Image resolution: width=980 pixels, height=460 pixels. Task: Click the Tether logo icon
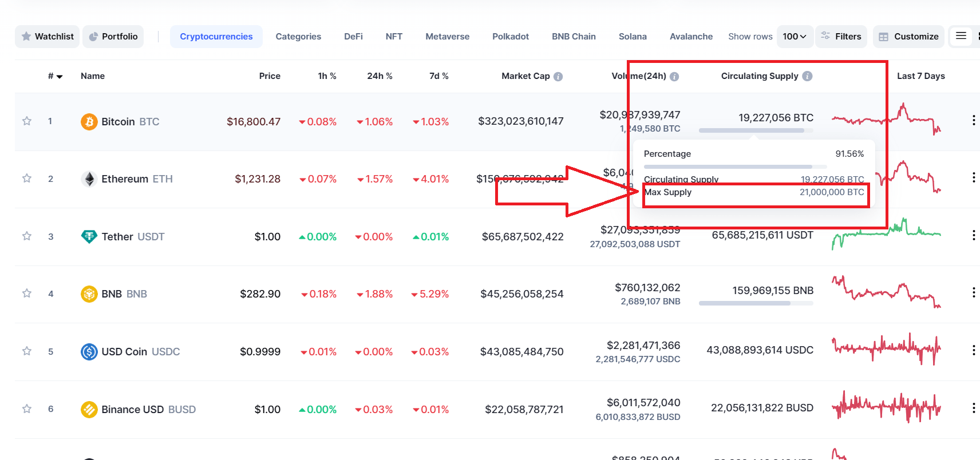(x=89, y=236)
